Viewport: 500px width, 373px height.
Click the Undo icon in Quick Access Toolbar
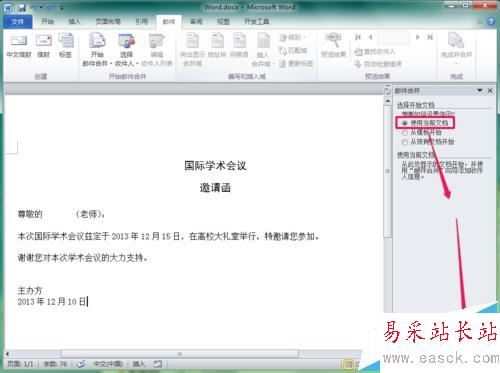[34, 7]
